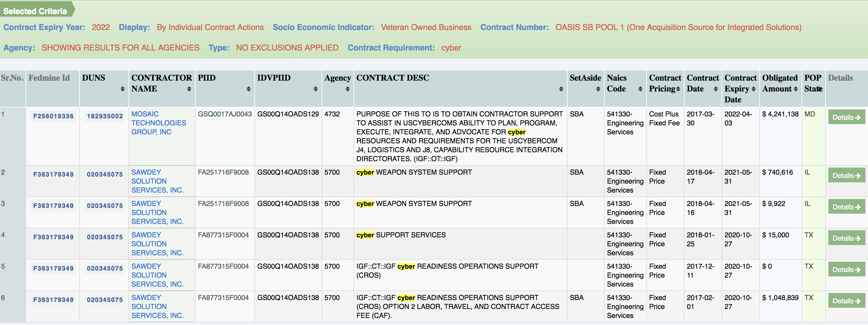Open Sawdey Solution Services in row 2
This screenshot has width=868, height=325.
click(157, 181)
